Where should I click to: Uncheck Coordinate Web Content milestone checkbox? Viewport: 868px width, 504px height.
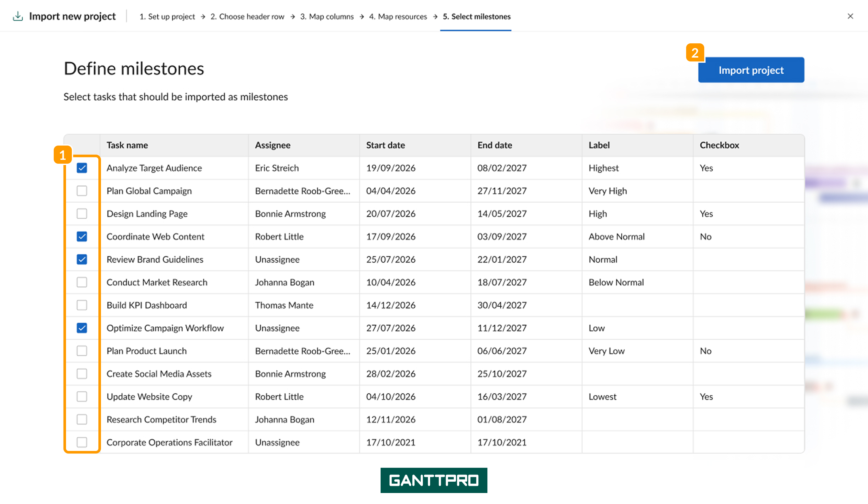[82, 236]
